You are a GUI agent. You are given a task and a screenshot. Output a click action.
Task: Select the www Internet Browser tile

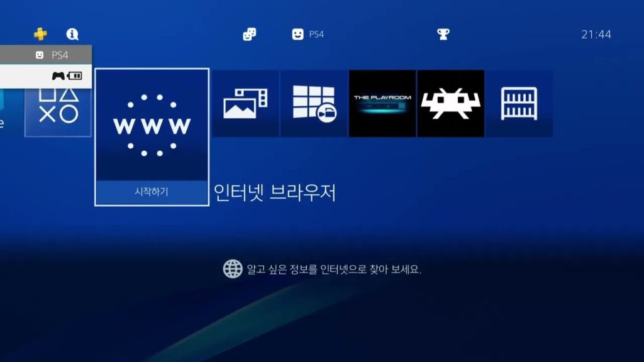point(152,126)
